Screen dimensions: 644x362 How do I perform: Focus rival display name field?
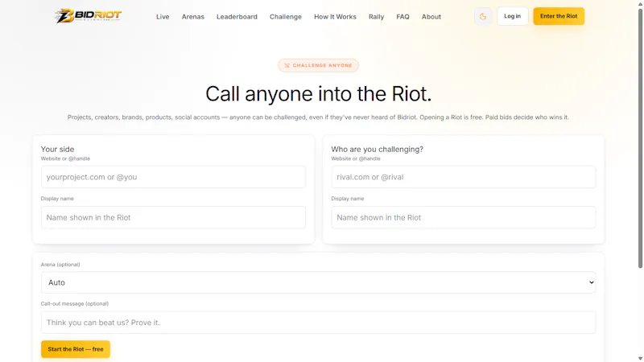click(x=464, y=217)
